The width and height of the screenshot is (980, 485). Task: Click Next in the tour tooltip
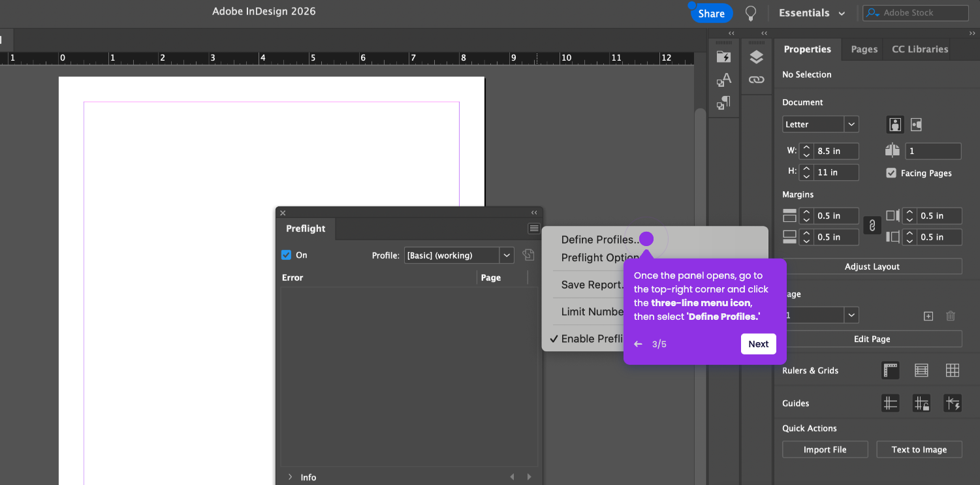tap(758, 344)
